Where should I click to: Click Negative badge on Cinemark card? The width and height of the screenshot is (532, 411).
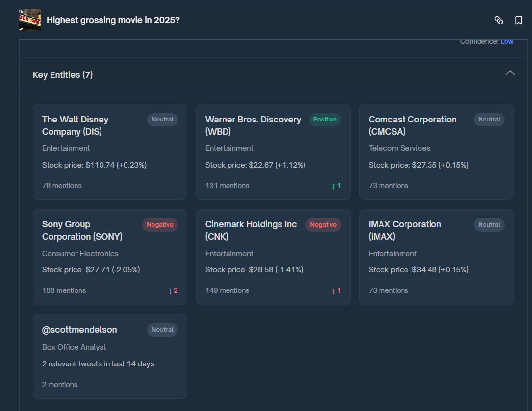coord(323,224)
